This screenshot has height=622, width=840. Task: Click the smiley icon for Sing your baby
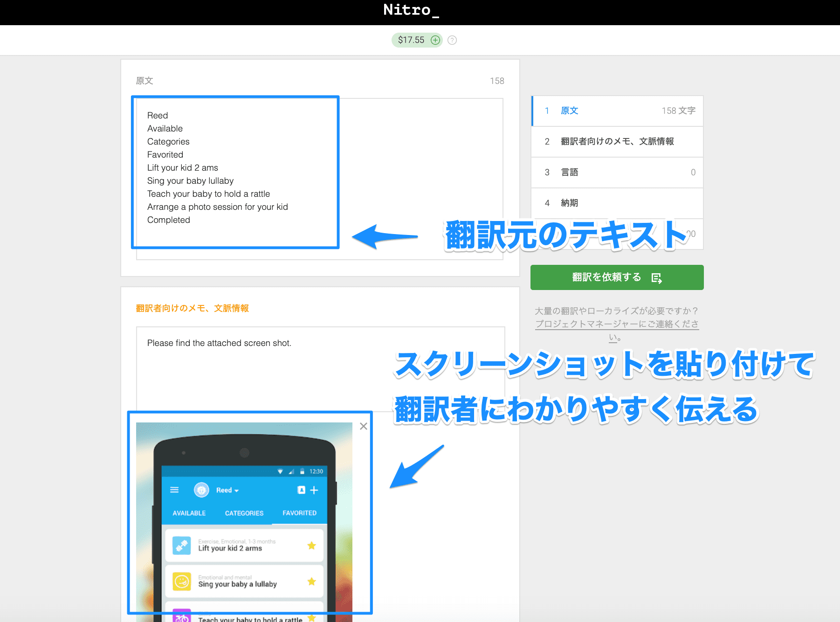pyautogui.click(x=181, y=581)
